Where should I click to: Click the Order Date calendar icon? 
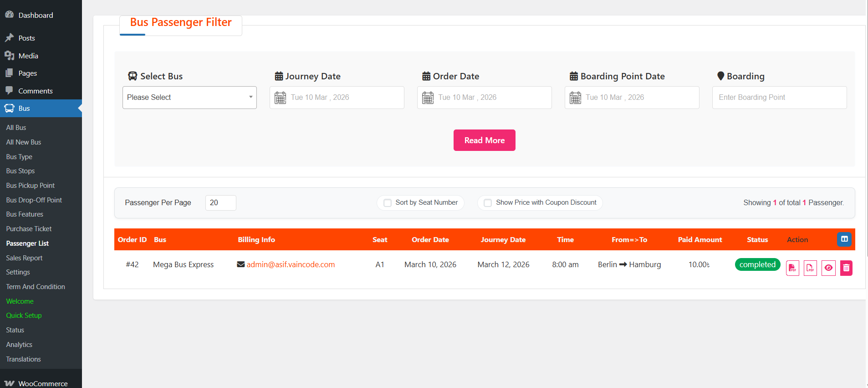click(x=428, y=98)
